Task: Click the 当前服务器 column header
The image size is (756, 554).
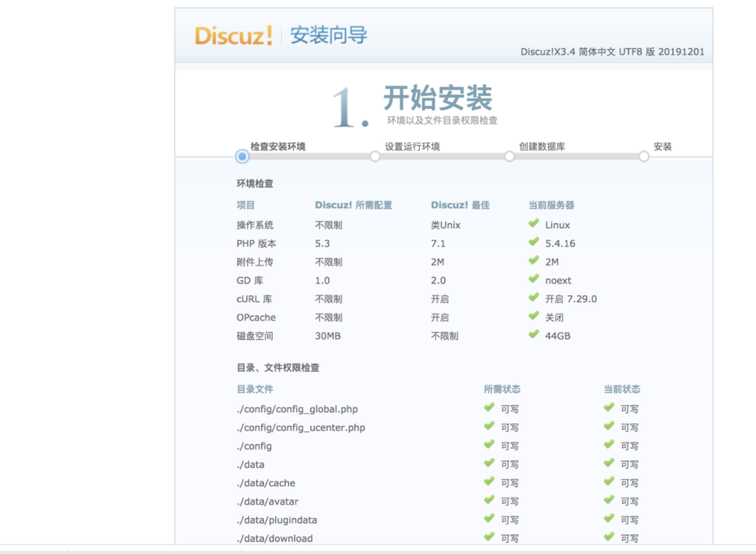Action: coord(551,206)
